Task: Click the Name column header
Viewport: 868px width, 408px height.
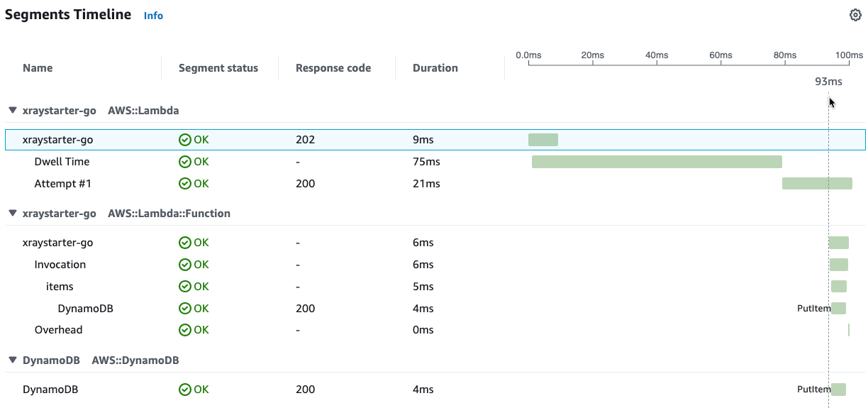Action: (x=38, y=68)
